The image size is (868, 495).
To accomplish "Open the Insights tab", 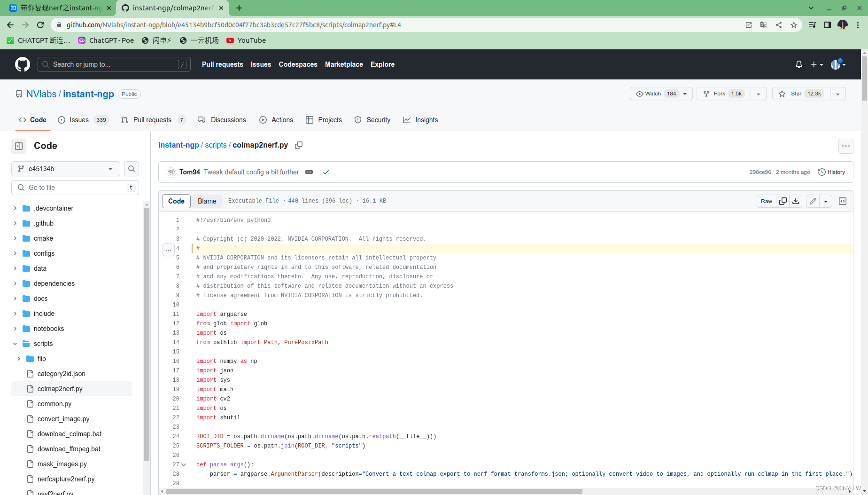I will (420, 120).
